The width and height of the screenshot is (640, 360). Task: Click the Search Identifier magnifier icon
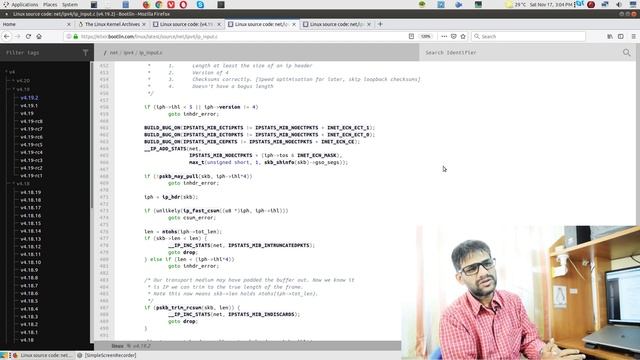click(627, 52)
